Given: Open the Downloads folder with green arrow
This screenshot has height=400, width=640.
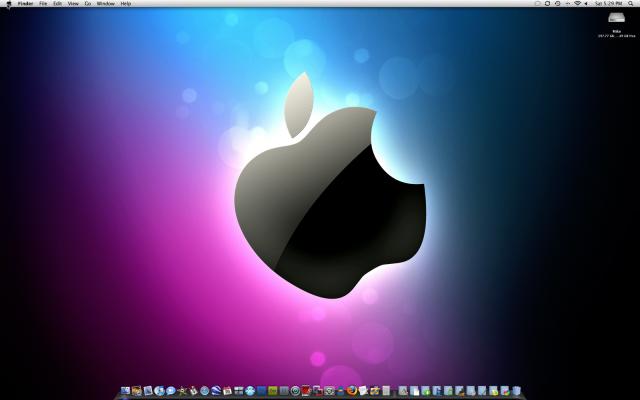Looking at the screenshot, I should click(x=426, y=391).
